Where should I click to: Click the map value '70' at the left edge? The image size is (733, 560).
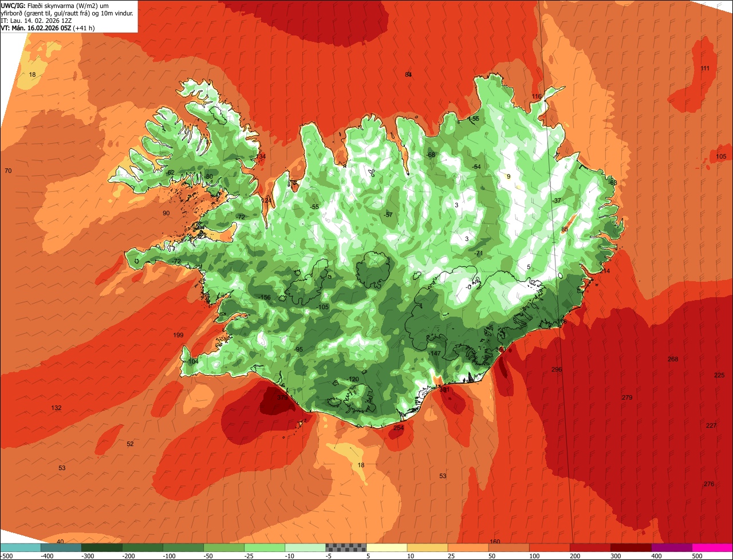pyautogui.click(x=8, y=171)
